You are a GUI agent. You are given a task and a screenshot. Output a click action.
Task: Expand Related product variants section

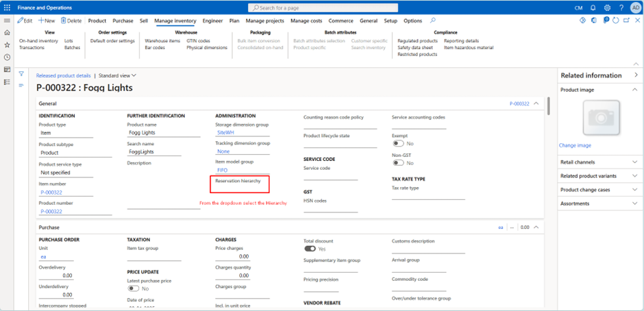pyautogui.click(x=635, y=176)
